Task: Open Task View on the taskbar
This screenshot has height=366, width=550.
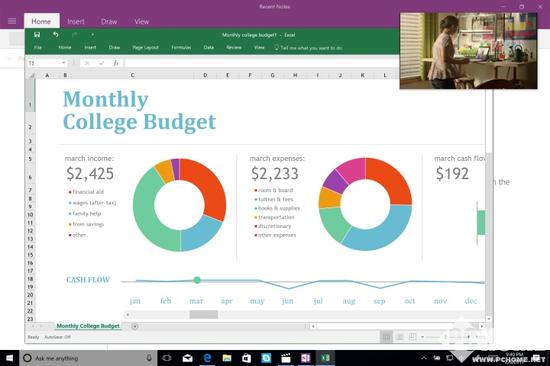Action: [167, 358]
